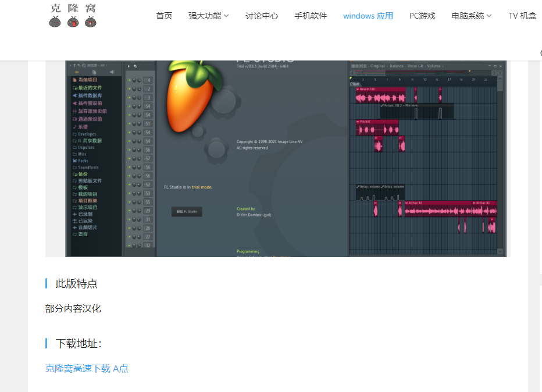Click the 此版特点 heading

click(x=76, y=283)
